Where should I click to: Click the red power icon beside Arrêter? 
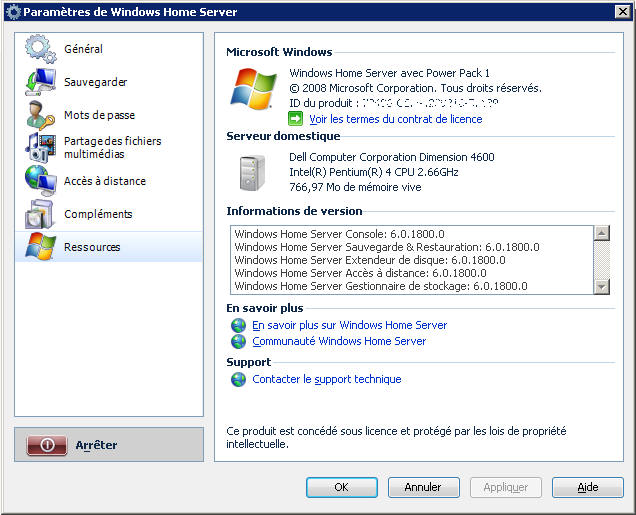(x=47, y=445)
